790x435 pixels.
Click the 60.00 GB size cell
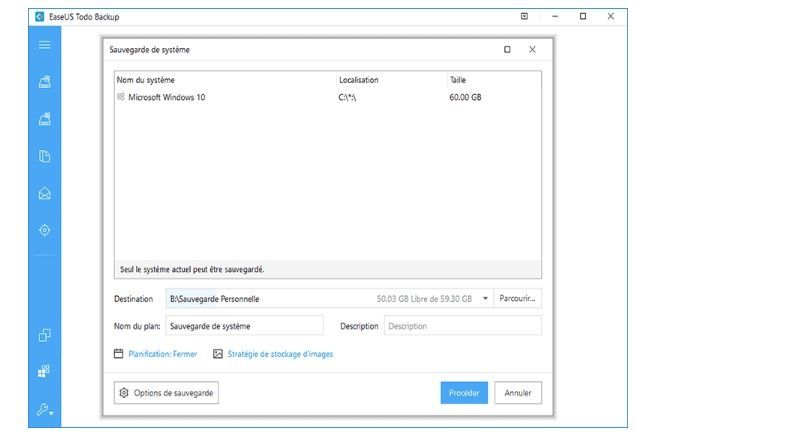[x=465, y=97]
